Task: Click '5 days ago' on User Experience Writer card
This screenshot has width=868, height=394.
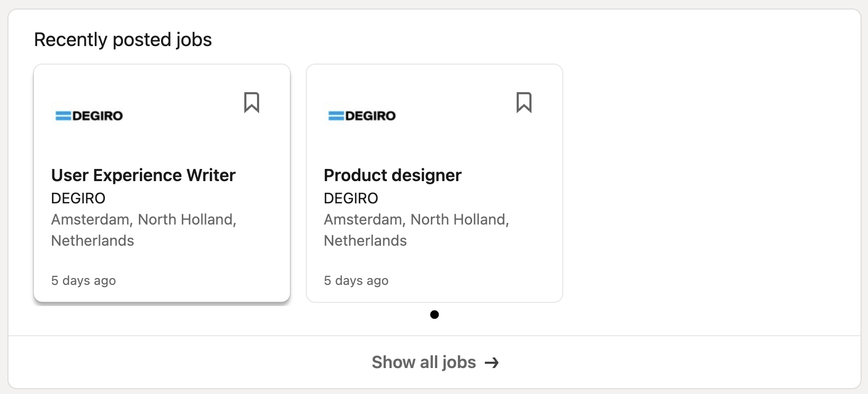Action: point(84,281)
